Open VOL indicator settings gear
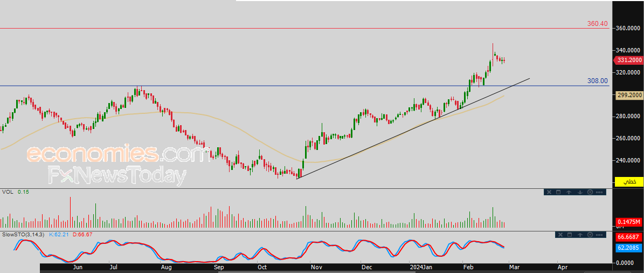Screen dimensions: 644x273 click(590, 192)
